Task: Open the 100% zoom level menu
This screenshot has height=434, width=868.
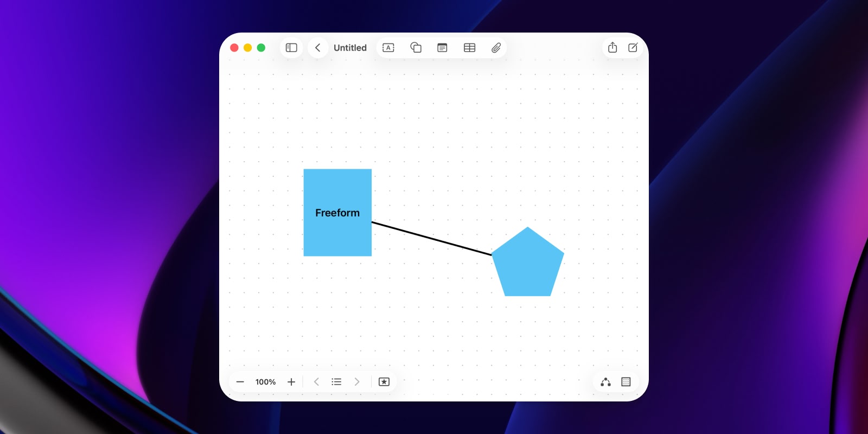Action: [x=265, y=382]
